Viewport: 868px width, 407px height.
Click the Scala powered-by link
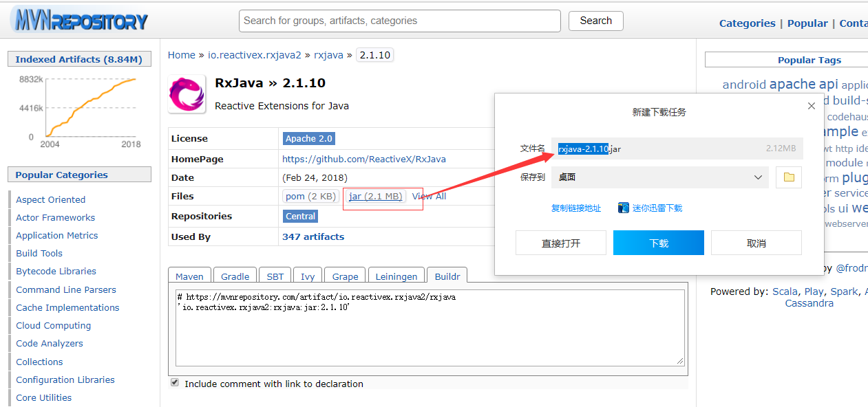[785, 291]
